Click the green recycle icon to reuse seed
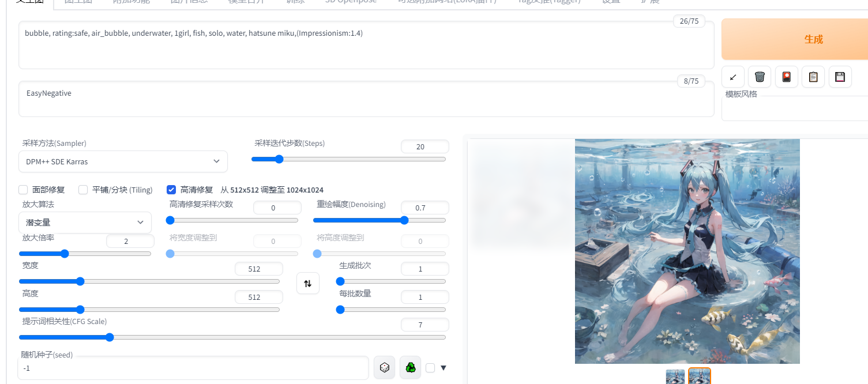 tap(411, 367)
